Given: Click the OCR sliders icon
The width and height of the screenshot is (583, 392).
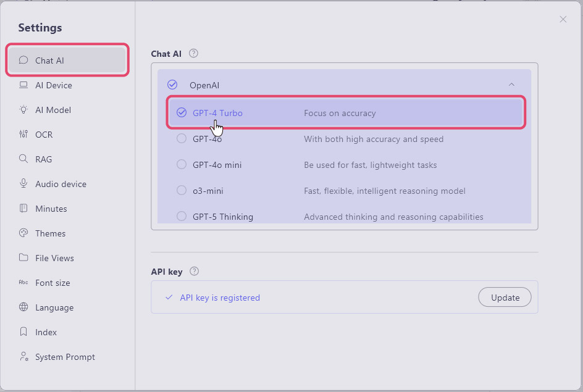Looking at the screenshot, I should [23, 135].
